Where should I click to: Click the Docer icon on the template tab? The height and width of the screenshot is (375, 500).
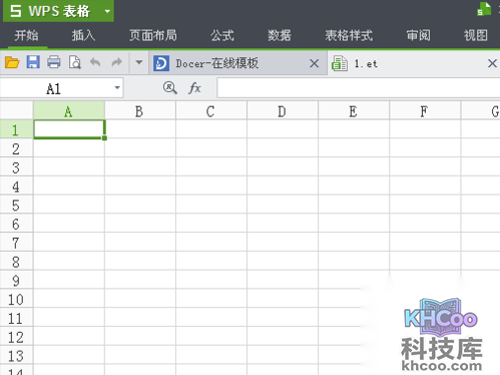pyautogui.click(x=161, y=63)
